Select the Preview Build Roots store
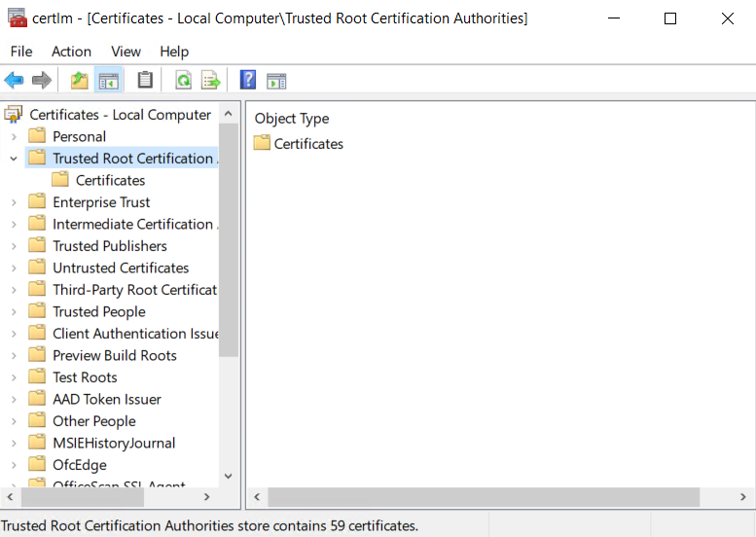 click(x=115, y=355)
